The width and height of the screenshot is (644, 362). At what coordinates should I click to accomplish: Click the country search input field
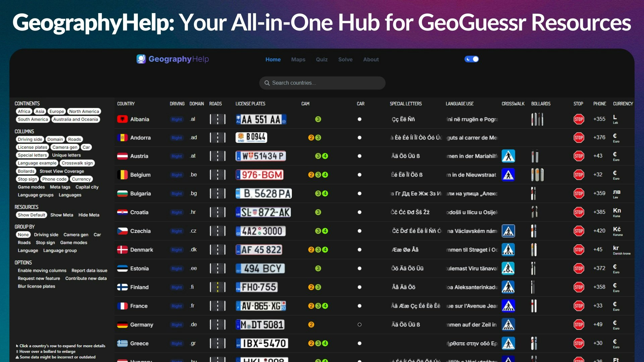pyautogui.click(x=322, y=83)
